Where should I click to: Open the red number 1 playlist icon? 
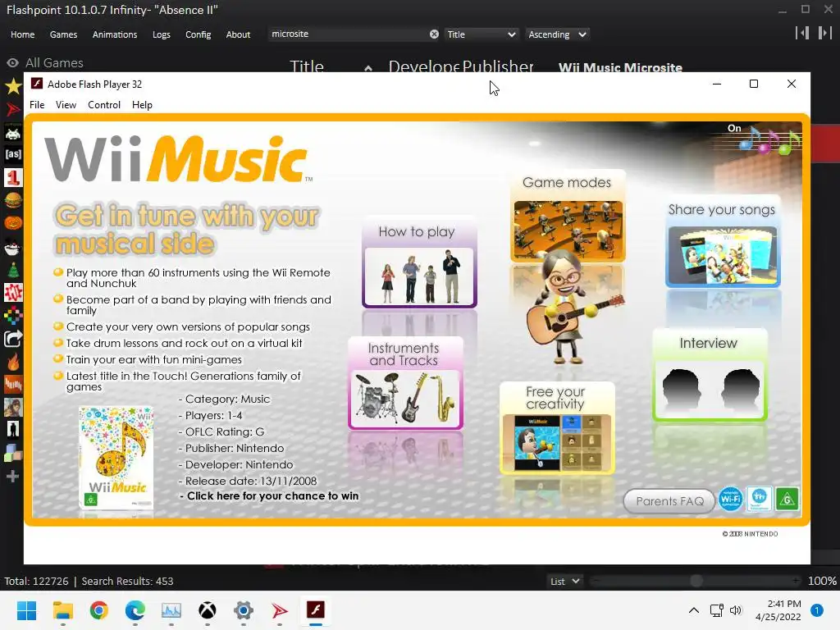pyautogui.click(x=13, y=177)
